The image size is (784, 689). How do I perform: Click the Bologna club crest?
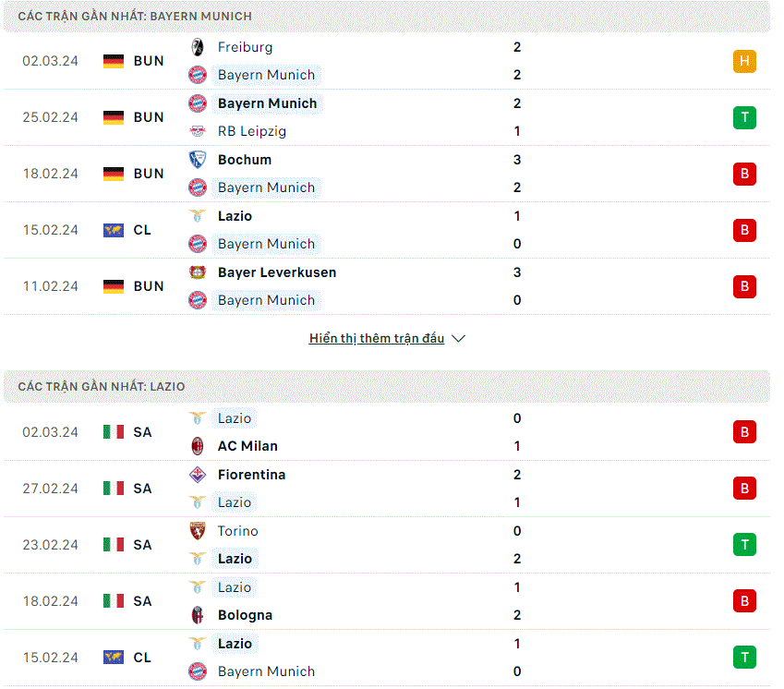[198, 615]
